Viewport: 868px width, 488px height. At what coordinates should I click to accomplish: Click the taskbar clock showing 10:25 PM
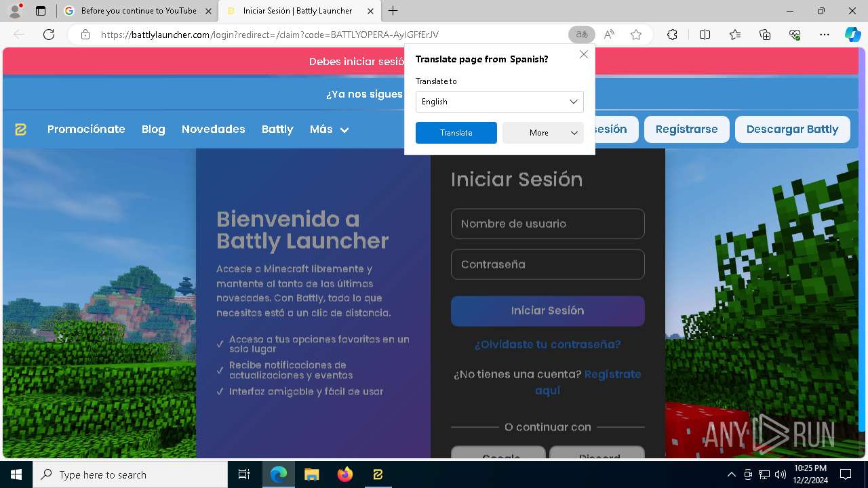pos(810,474)
